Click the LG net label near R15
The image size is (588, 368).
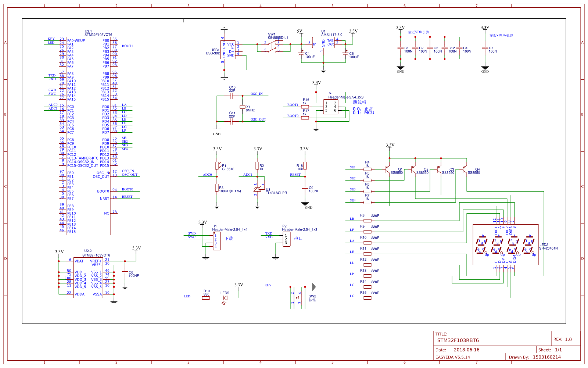tap(352, 296)
